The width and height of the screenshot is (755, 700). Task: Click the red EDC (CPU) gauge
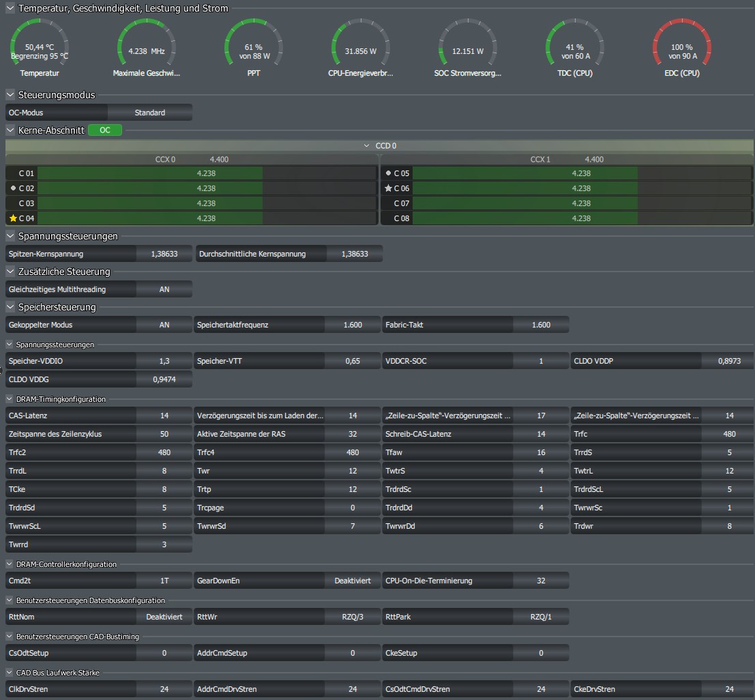(x=682, y=48)
